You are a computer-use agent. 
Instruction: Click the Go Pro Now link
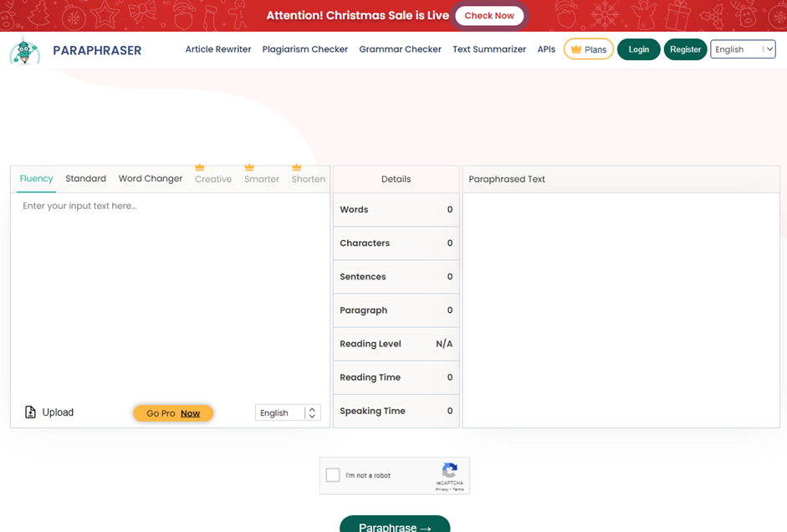pos(173,413)
